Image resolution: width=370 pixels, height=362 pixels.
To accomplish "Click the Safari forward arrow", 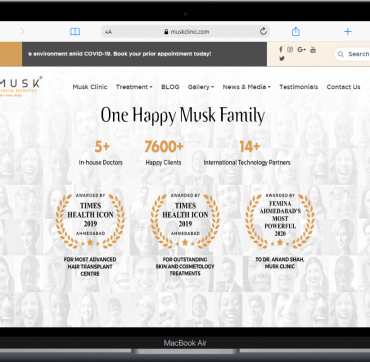I will tap(23, 32).
